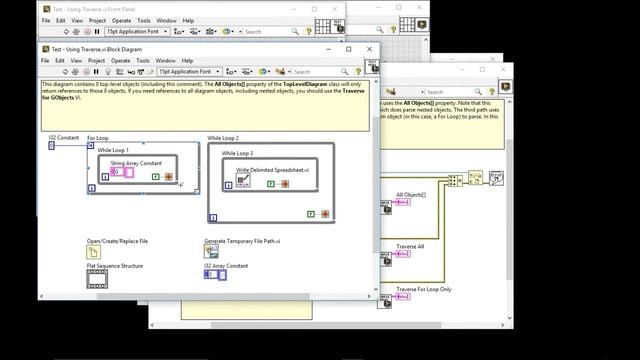The height and width of the screenshot is (360, 640).
Task: Open Operate menu in Front Panel window
Action: (122, 20)
